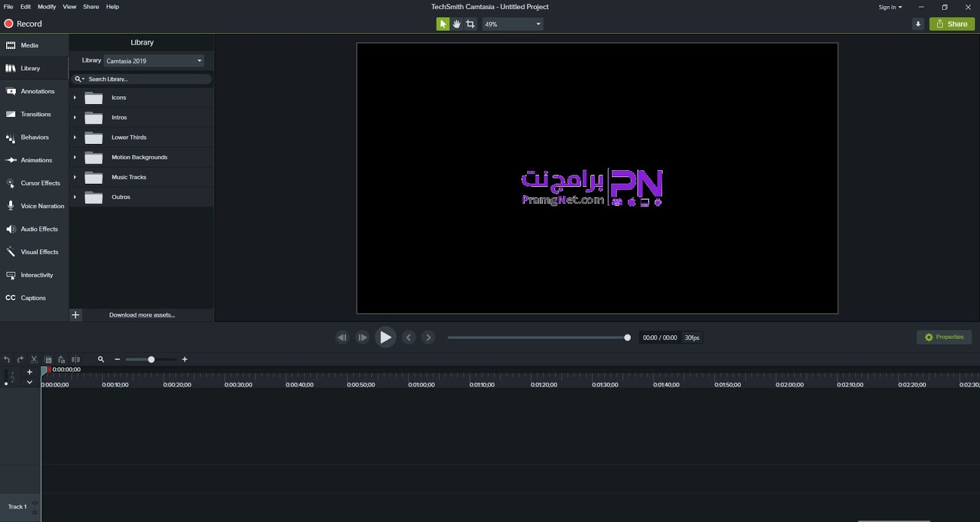The height and width of the screenshot is (522, 980).
Task: Open search options magnifier dropdown in Library
Action: click(79, 79)
